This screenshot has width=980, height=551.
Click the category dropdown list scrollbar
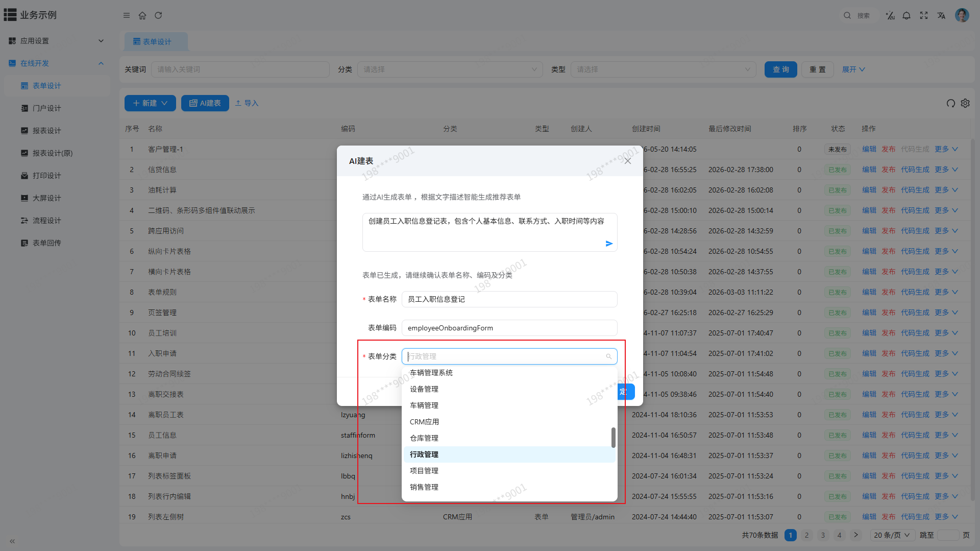click(614, 438)
